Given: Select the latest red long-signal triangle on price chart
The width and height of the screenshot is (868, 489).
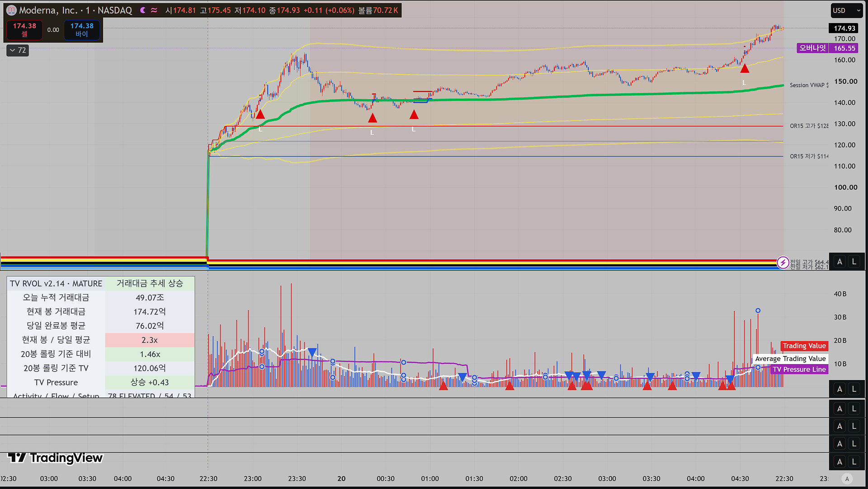Looking at the screenshot, I should click(745, 69).
